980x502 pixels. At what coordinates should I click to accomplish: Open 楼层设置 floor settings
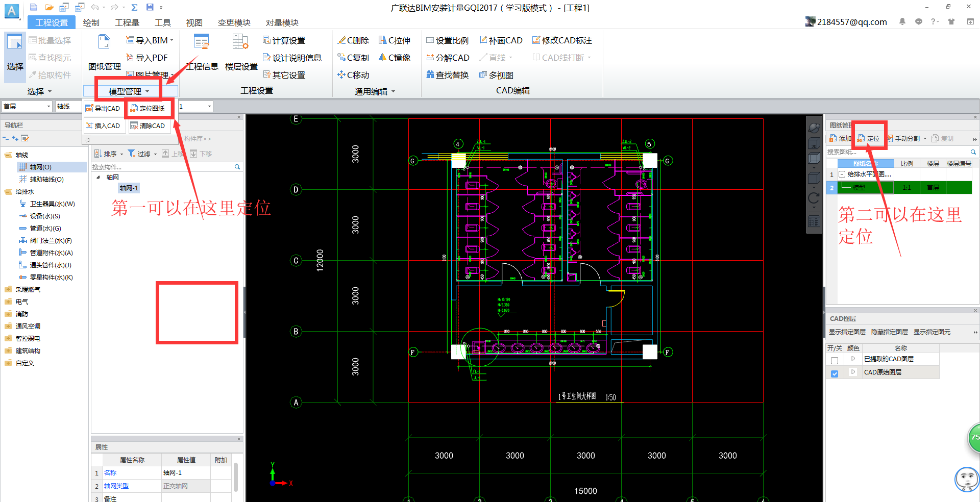tap(241, 53)
